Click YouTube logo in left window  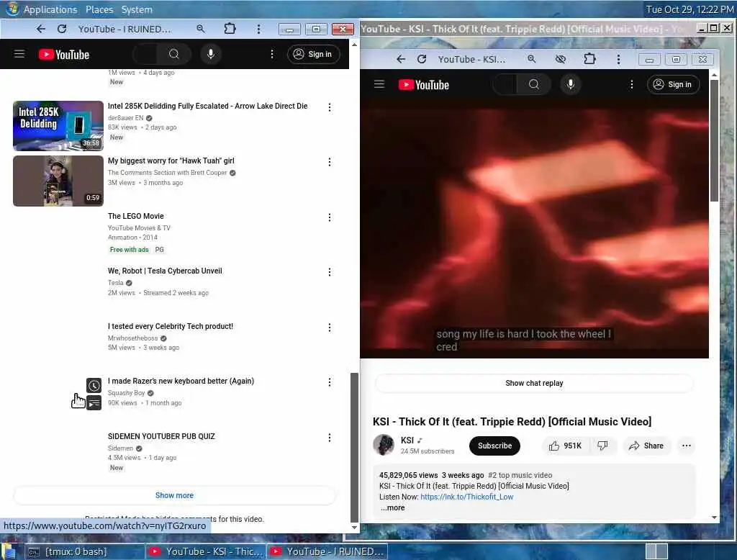tap(64, 55)
